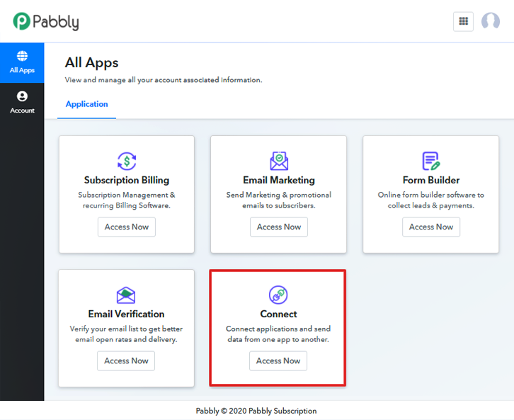Select All Apps in the sidebar
The image size is (514, 420).
pos(22,62)
